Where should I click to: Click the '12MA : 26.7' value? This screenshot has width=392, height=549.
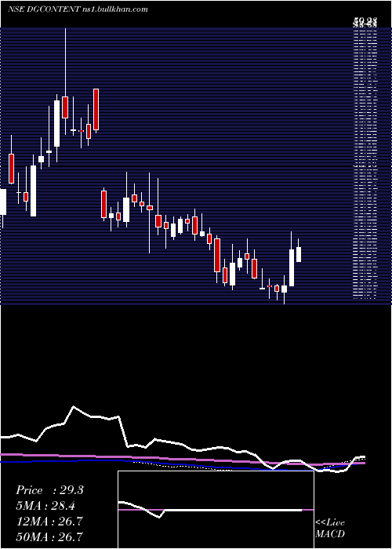(49, 521)
